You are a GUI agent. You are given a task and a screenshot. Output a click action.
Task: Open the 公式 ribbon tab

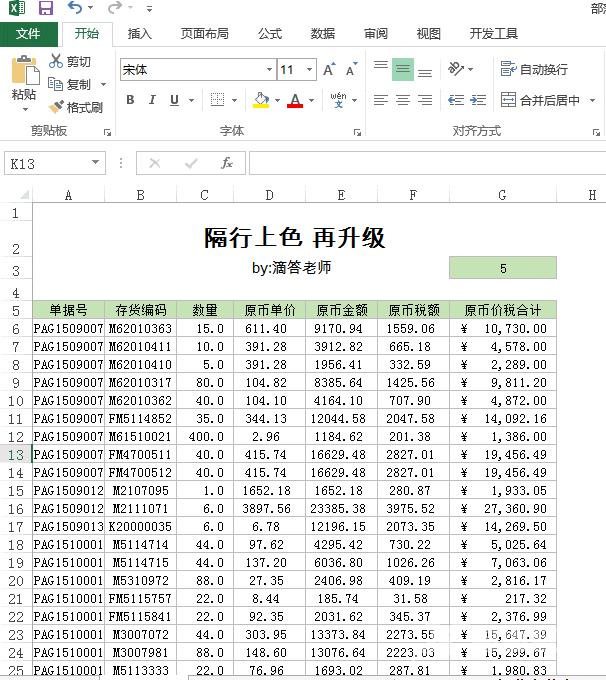coord(270,33)
